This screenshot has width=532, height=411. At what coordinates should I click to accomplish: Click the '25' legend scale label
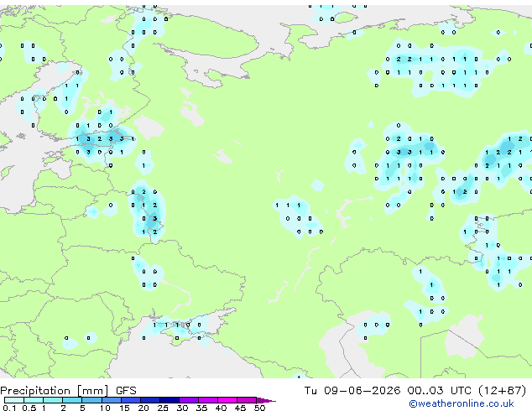(x=163, y=408)
